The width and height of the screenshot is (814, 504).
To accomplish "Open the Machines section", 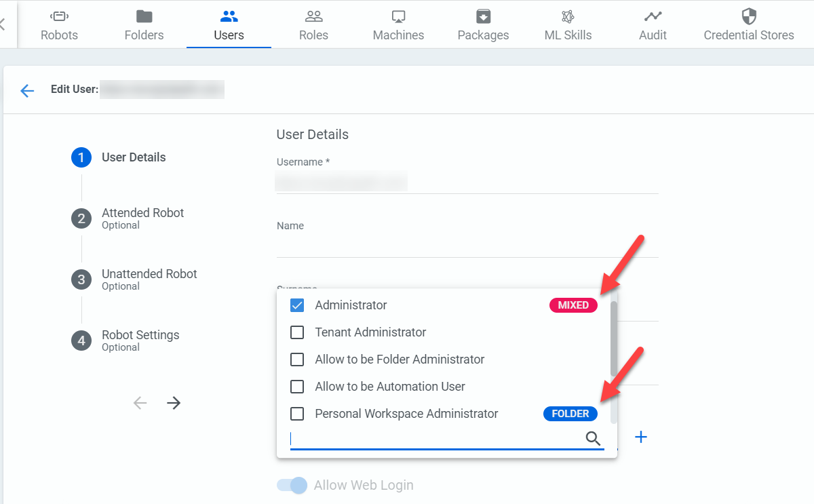I will pyautogui.click(x=398, y=24).
